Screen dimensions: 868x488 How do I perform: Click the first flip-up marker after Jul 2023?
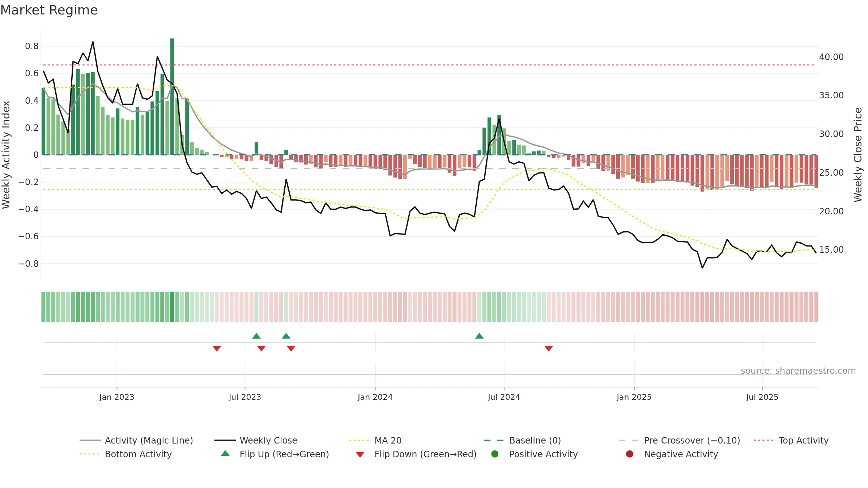[256, 336]
